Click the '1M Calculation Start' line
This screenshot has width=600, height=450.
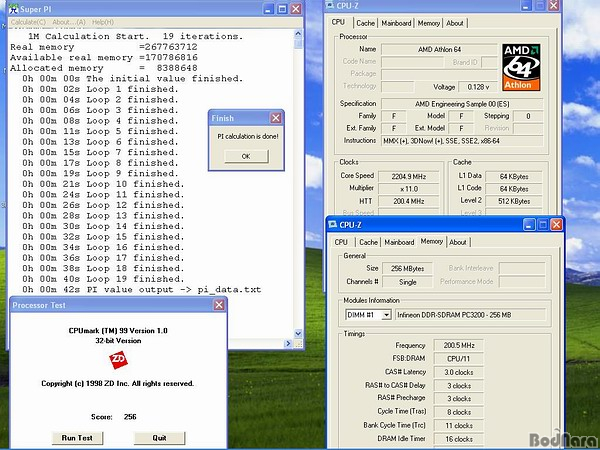click(135, 36)
